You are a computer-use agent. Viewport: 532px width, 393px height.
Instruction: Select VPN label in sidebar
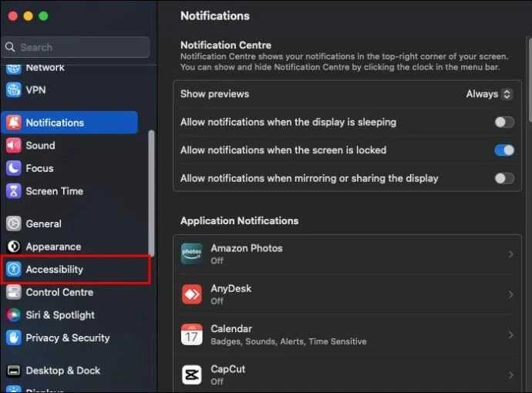(x=35, y=90)
